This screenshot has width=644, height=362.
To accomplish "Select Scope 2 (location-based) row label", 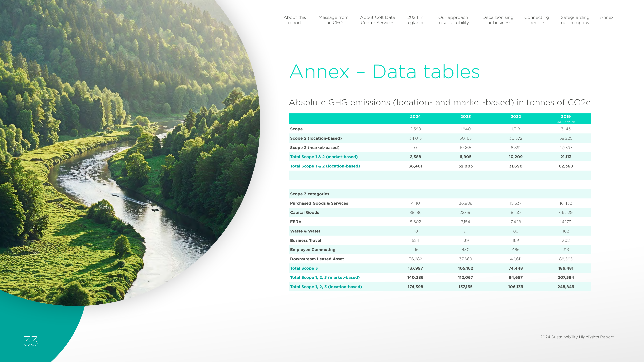I will [x=316, y=138].
